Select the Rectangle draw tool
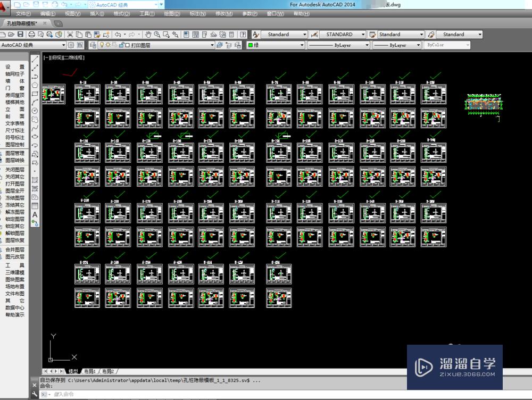Image resolution: width=532 pixels, height=400 pixels. point(35,94)
